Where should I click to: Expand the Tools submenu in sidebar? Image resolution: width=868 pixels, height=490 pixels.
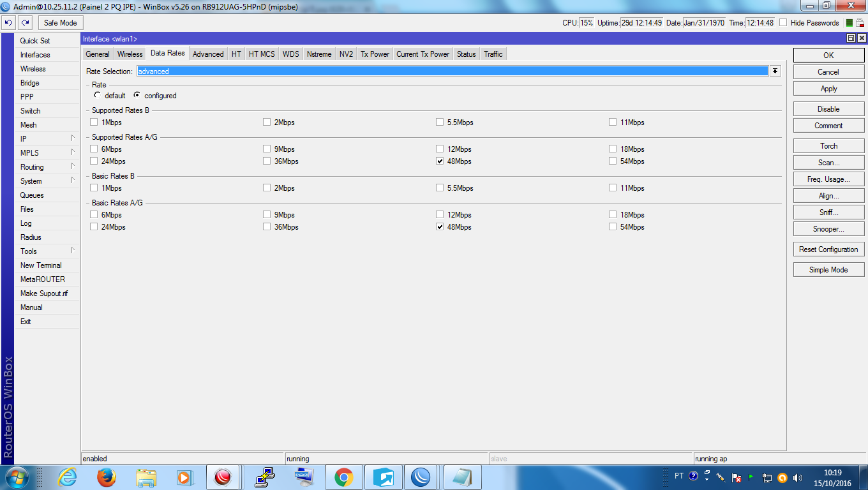click(x=73, y=250)
